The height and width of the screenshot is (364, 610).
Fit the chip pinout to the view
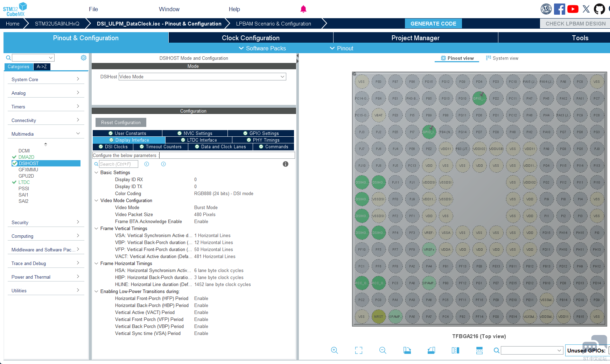359,350
